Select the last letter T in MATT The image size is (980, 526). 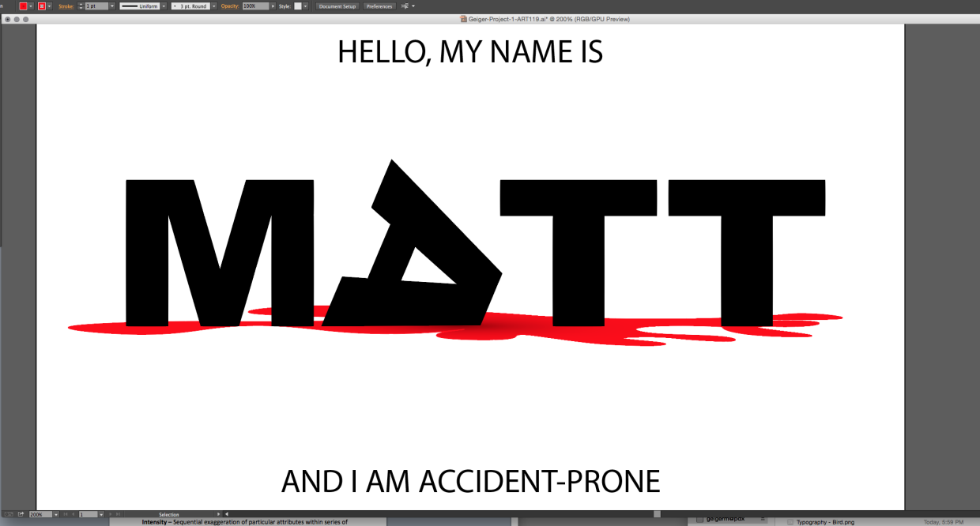(x=746, y=253)
